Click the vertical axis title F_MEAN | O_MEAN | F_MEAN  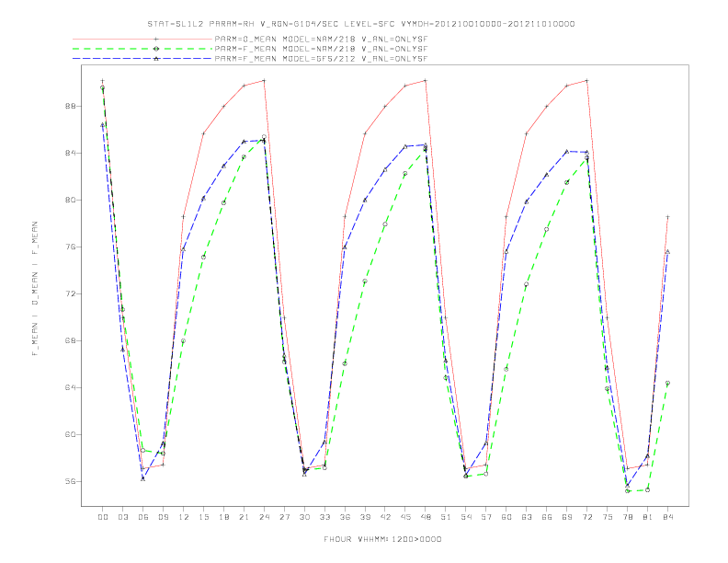click(35, 289)
